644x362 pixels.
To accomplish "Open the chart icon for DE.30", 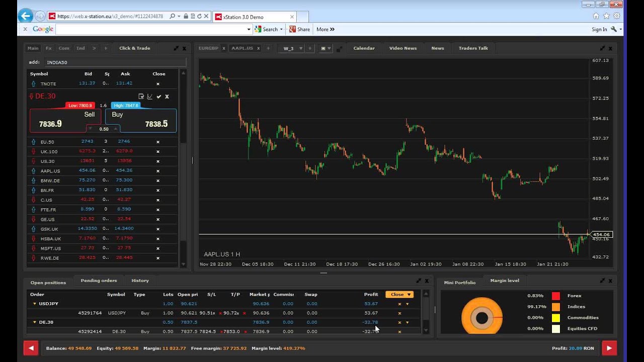I will click(x=150, y=97).
